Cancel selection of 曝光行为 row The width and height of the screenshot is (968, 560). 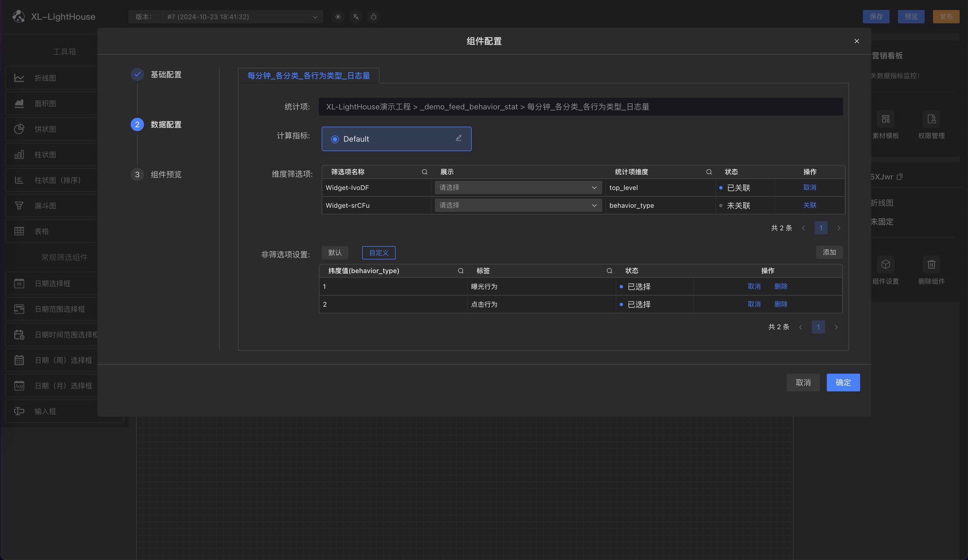tap(754, 286)
